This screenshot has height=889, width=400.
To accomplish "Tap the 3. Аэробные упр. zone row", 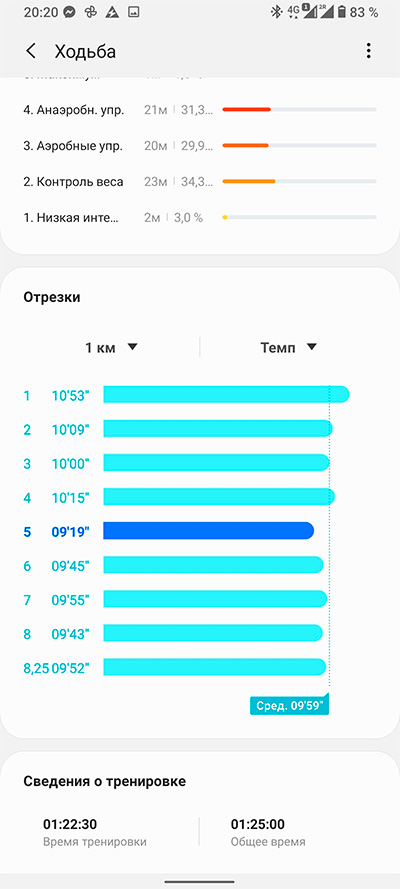I will (200, 146).
